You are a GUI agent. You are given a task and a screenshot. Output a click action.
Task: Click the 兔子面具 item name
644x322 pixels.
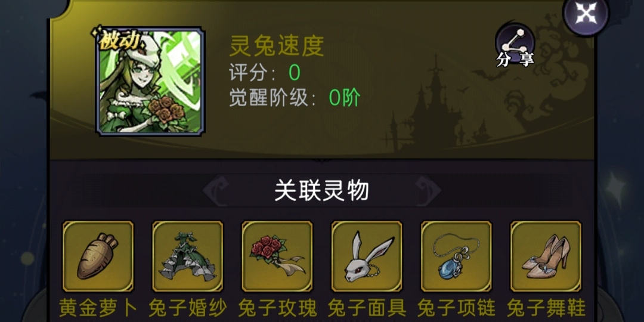coord(367,308)
